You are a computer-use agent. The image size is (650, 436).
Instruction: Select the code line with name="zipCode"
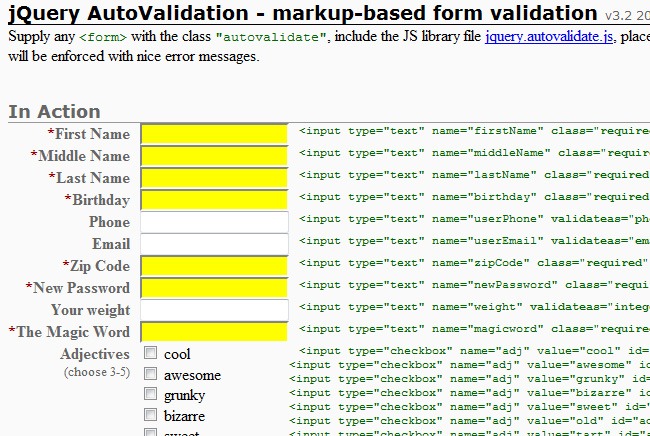[x=474, y=263]
